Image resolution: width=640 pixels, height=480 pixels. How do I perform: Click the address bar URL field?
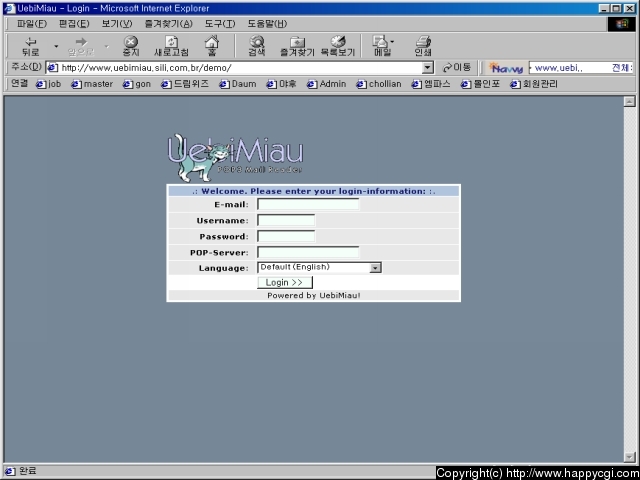point(235,68)
